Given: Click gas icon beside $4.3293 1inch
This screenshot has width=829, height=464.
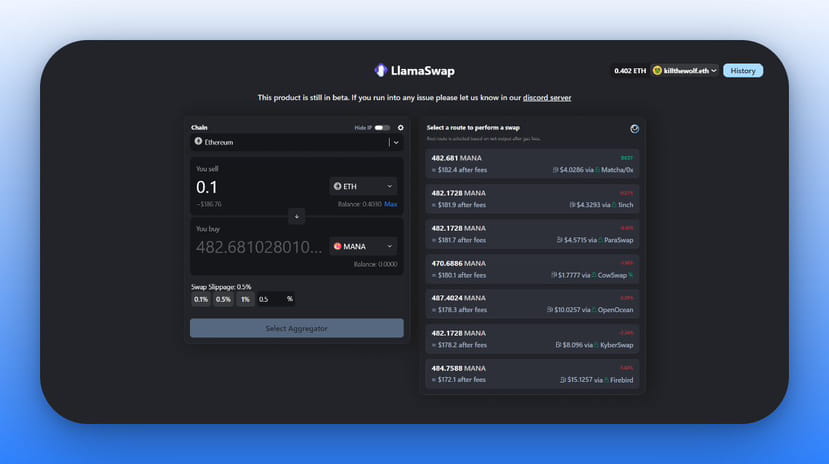Looking at the screenshot, I should tap(572, 205).
